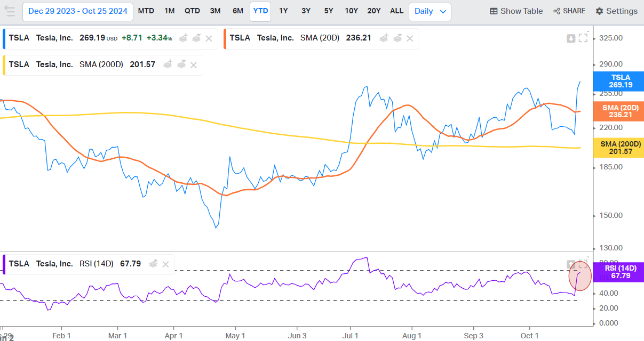This screenshot has width=644, height=341.
Task: Switch chart range to 20Y
Action: point(374,11)
